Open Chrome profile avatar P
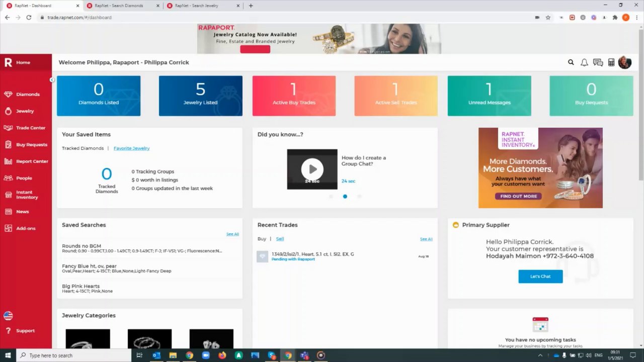644x362 pixels. point(626,17)
